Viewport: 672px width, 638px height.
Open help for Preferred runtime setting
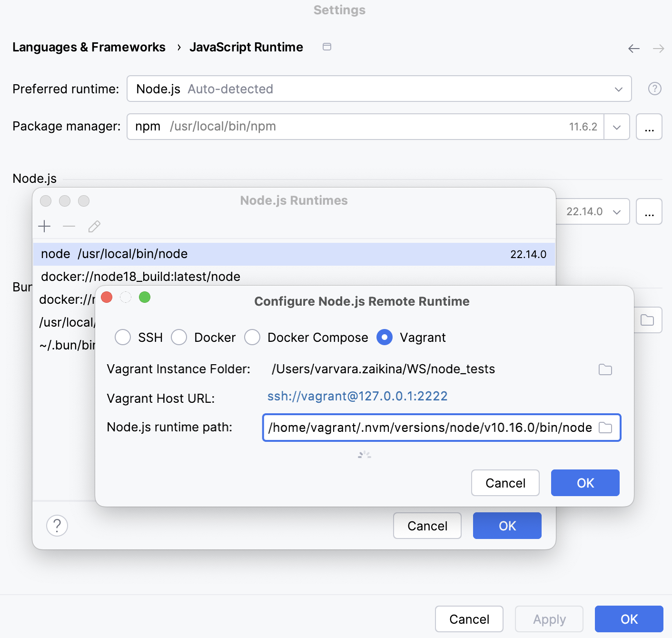[x=654, y=89]
